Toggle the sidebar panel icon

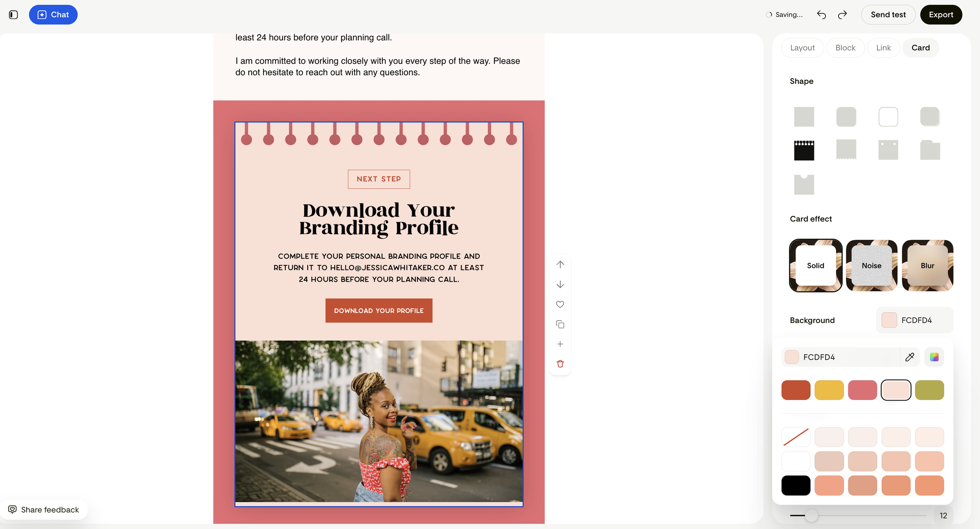[x=13, y=14]
